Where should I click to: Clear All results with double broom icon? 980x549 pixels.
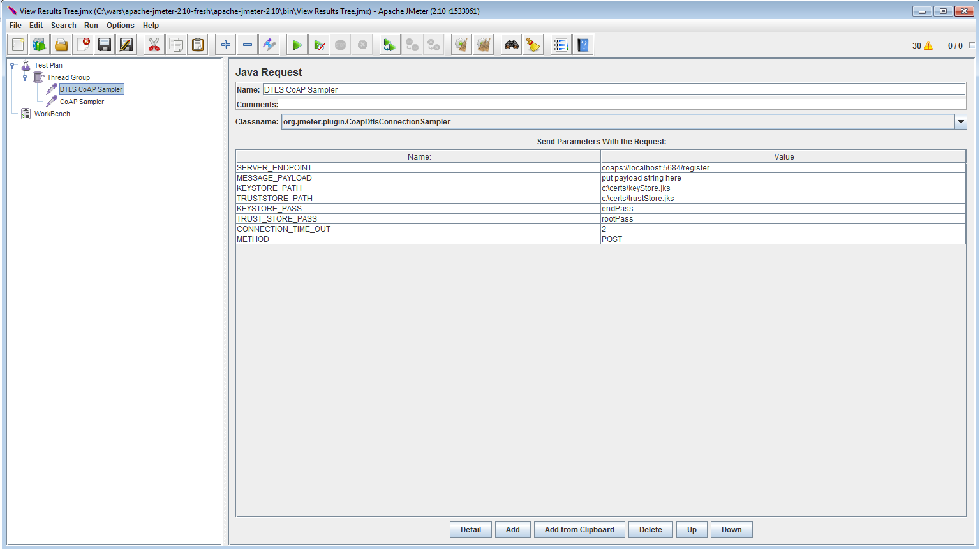coord(483,45)
